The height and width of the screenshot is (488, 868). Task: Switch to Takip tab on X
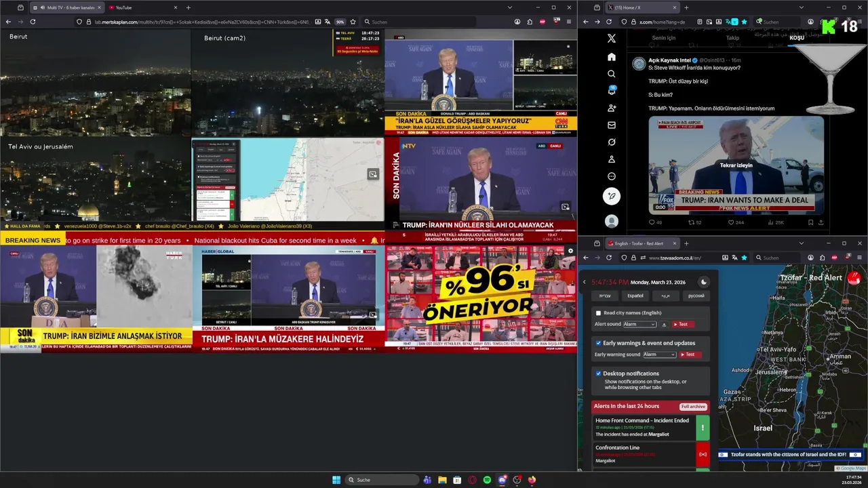(732, 38)
